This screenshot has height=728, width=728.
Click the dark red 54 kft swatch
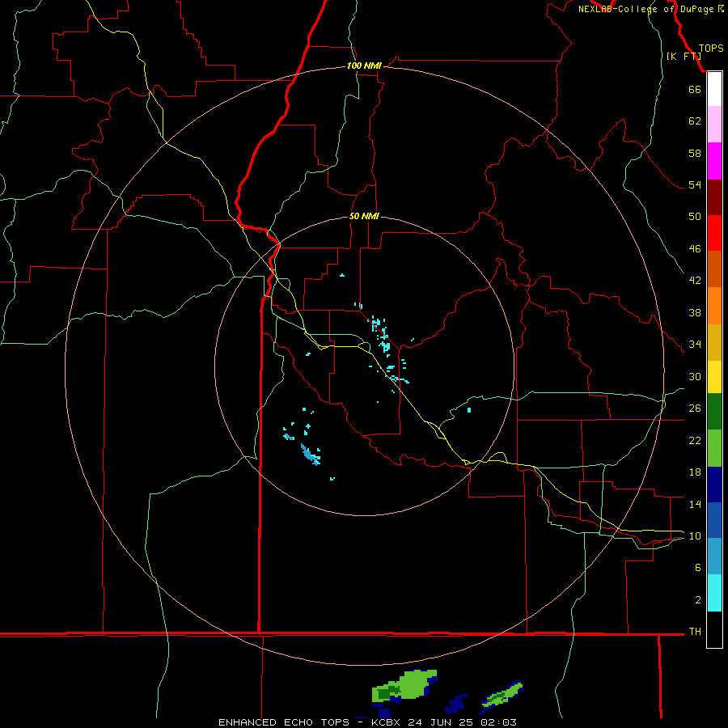(x=714, y=198)
